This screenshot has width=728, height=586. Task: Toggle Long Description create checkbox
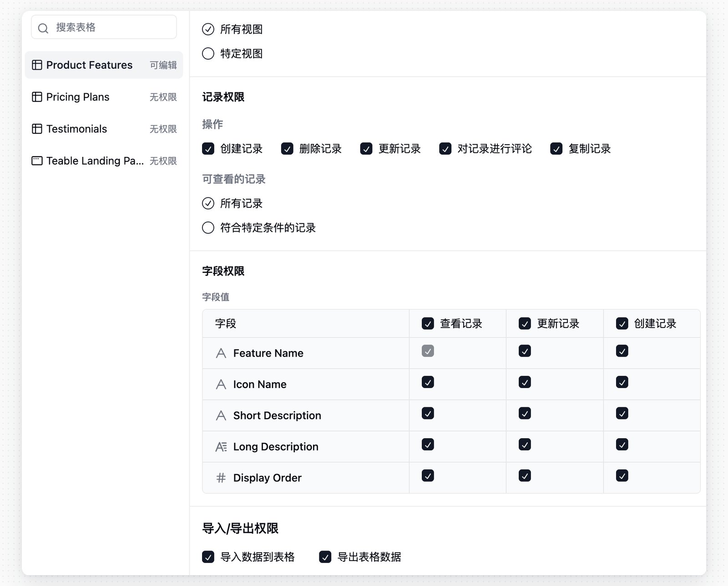click(x=622, y=445)
